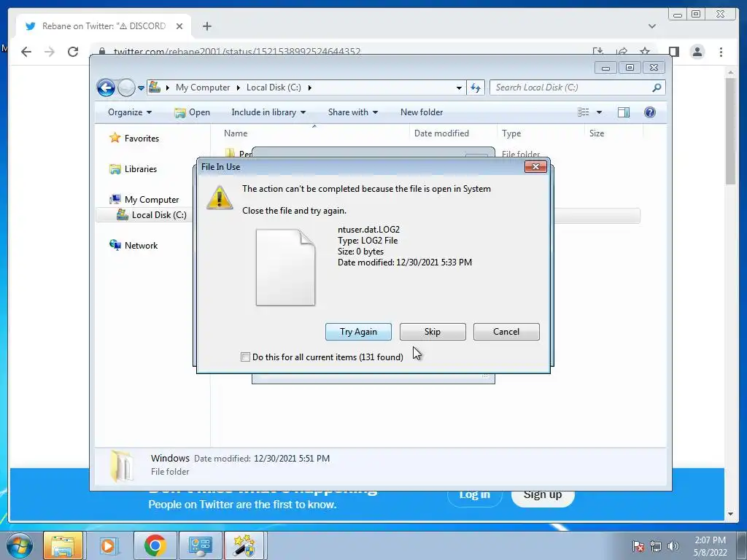This screenshot has height=560, width=747.
Task: Click the network tray icon
Action: click(656, 546)
